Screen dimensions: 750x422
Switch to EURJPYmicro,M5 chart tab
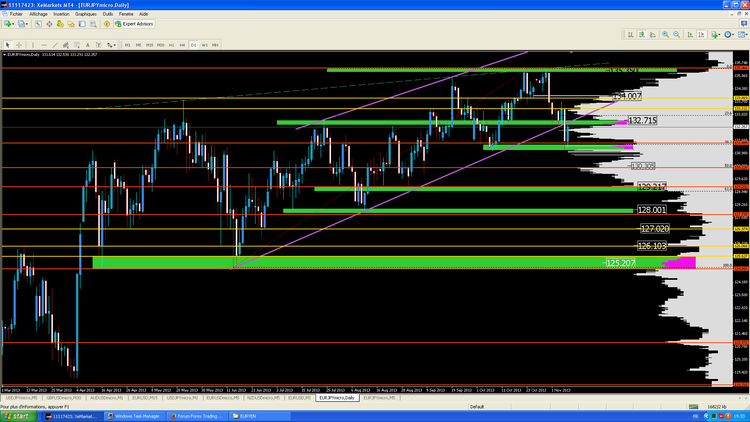[379, 398]
